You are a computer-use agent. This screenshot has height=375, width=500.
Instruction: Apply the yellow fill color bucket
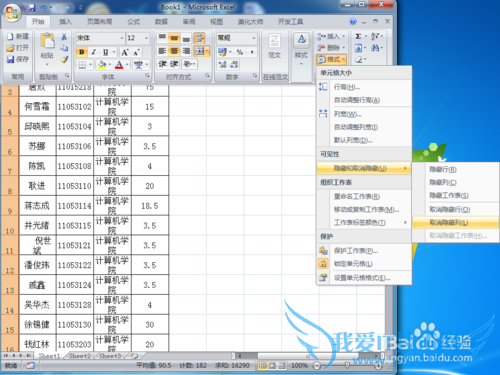(x=102, y=65)
